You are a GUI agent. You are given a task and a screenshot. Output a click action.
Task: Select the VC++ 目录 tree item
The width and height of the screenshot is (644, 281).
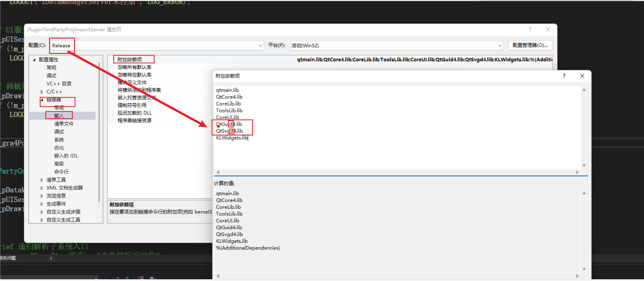pyautogui.click(x=59, y=84)
